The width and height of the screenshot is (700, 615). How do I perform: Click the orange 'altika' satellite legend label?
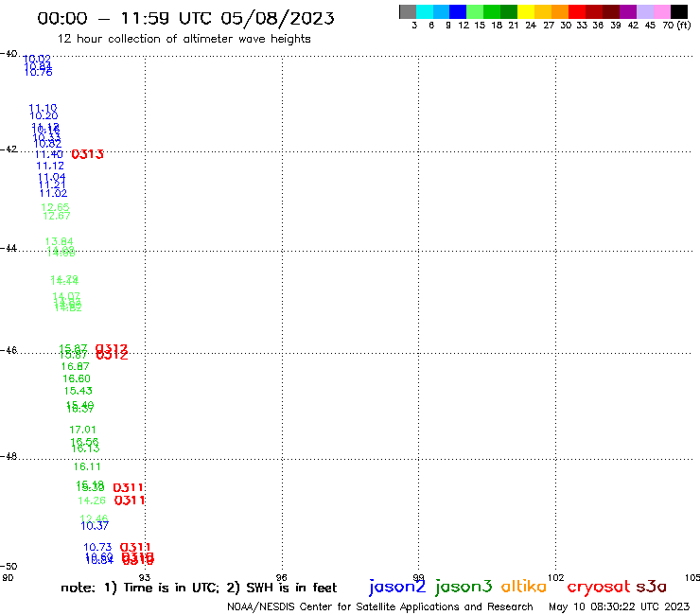coord(524,587)
